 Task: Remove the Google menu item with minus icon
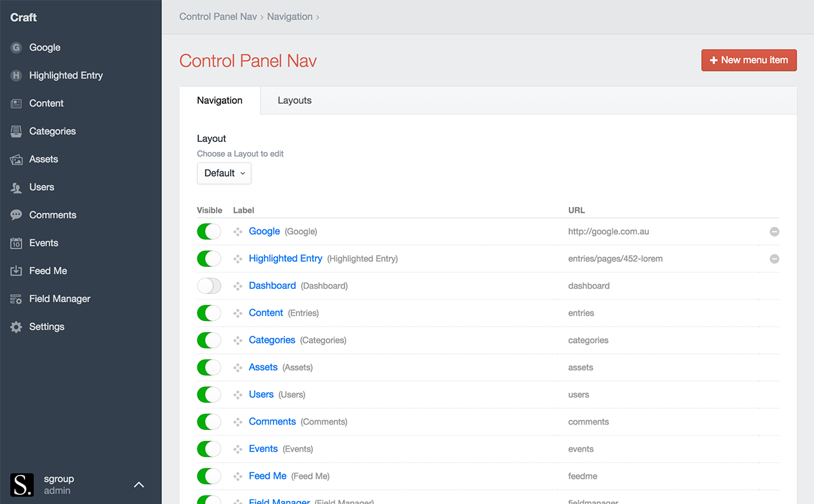click(x=774, y=231)
